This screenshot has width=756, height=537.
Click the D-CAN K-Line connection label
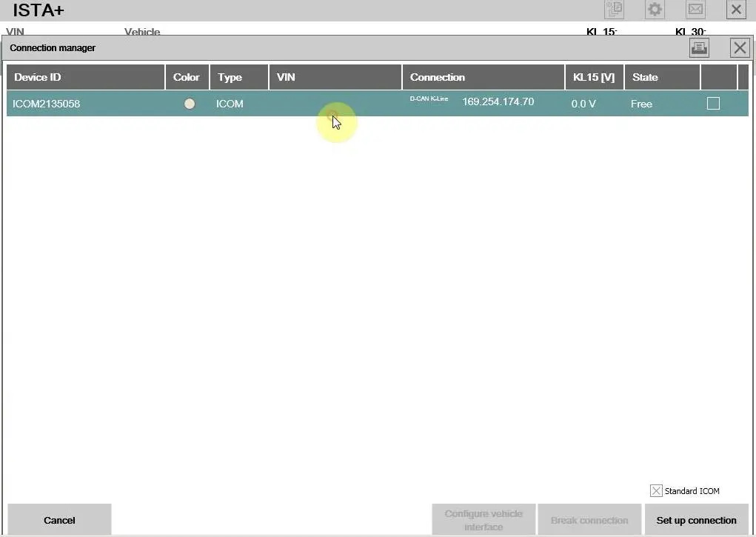(429, 99)
